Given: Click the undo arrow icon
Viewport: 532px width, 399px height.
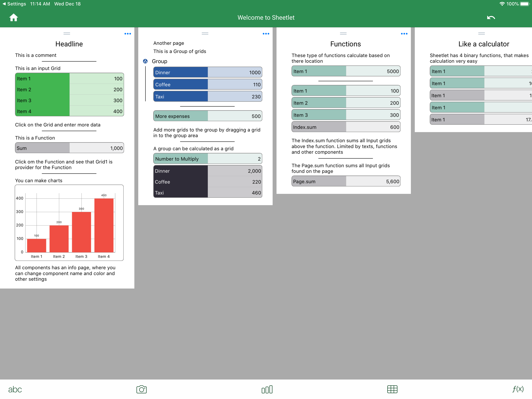Looking at the screenshot, I should pyautogui.click(x=491, y=18).
